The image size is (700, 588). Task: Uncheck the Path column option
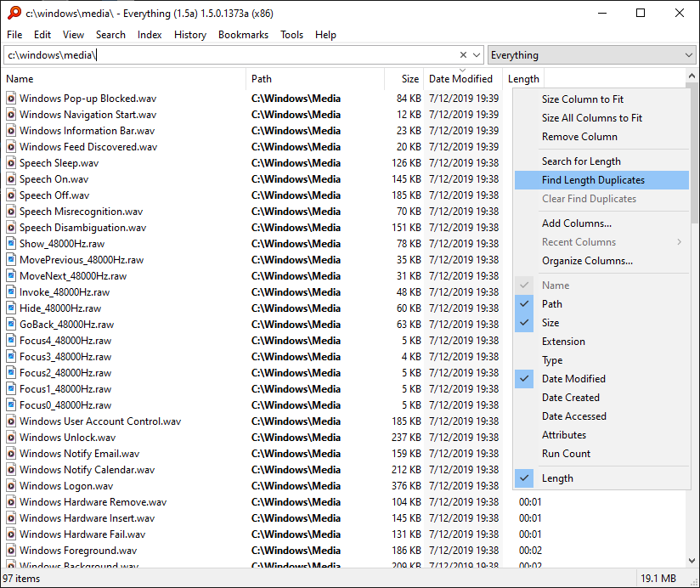click(x=601, y=304)
